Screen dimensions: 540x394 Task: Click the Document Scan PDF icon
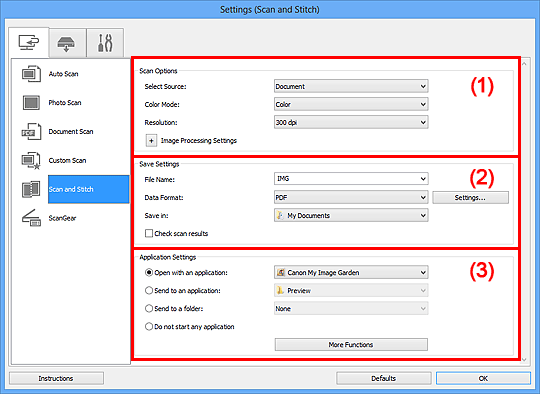pos(31,132)
